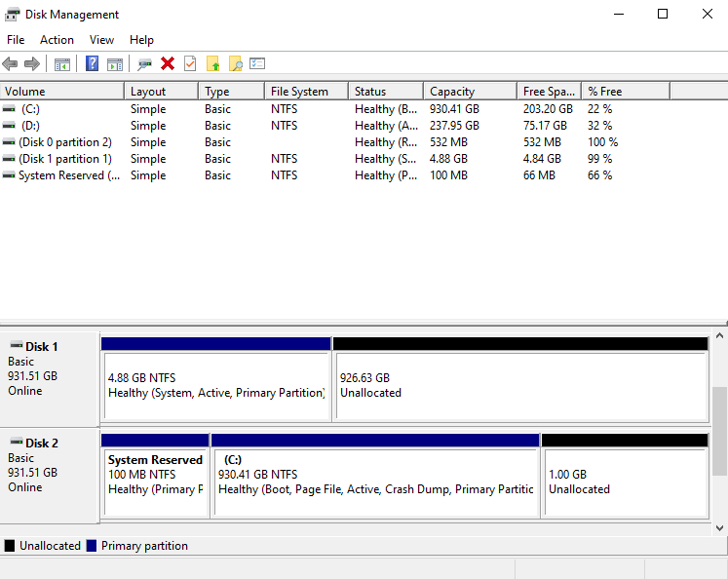Click the Properties checkmark sheet icon
Viewport: 728px width, 579px height.
(190, 63)
